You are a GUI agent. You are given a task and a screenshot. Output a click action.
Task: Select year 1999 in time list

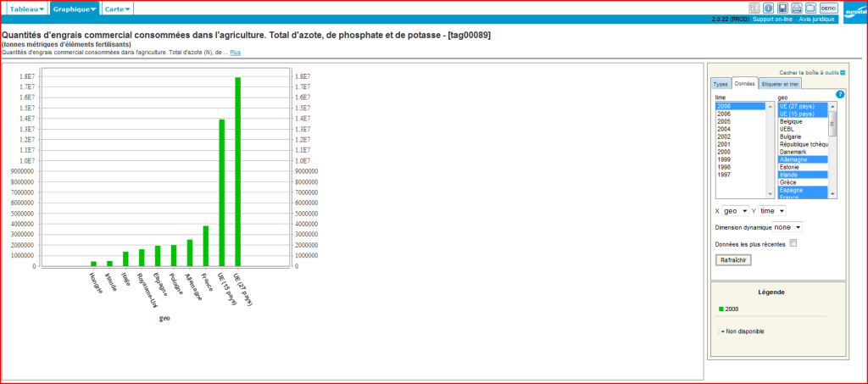(x=741, y=159)
